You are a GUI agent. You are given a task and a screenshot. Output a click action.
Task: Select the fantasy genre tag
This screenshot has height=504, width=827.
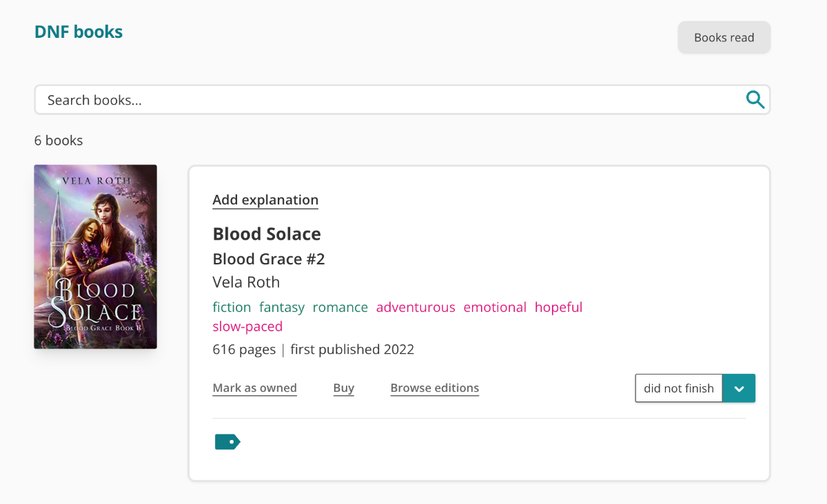(x=282, y=307)
